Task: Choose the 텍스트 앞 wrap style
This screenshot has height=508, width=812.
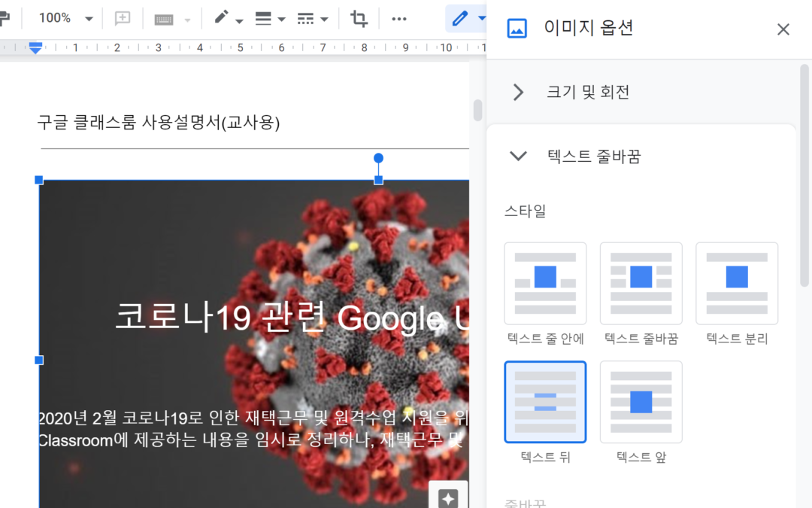Action: click(641, 402)
